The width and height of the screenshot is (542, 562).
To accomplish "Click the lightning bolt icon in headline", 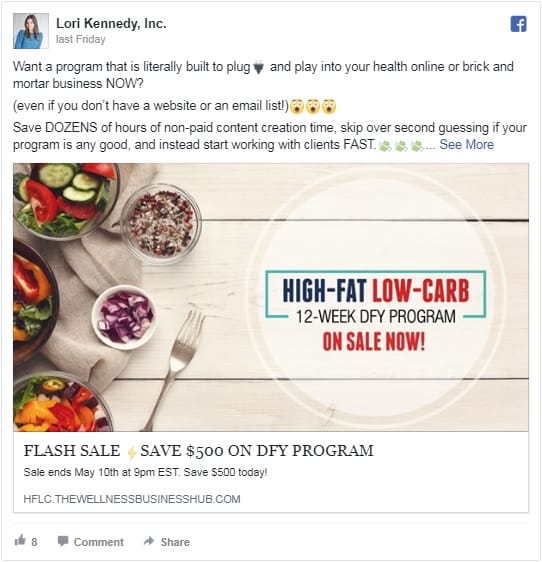I will 132,452.
